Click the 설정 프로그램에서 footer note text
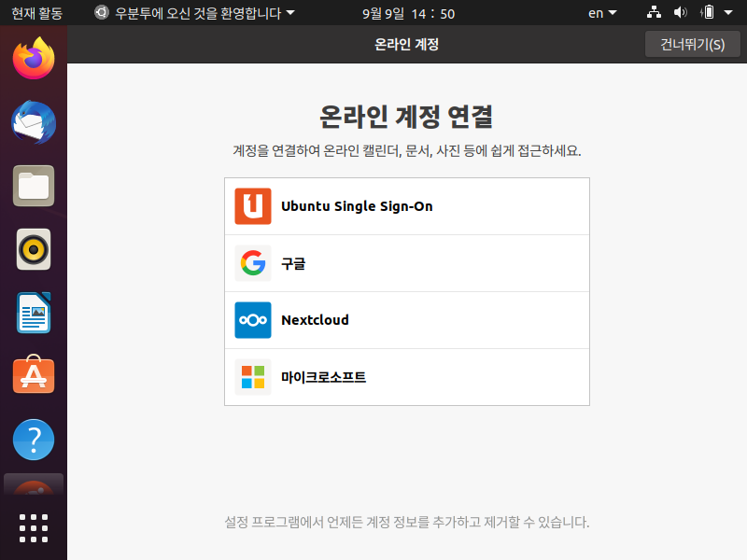 (x=407, y=523)
